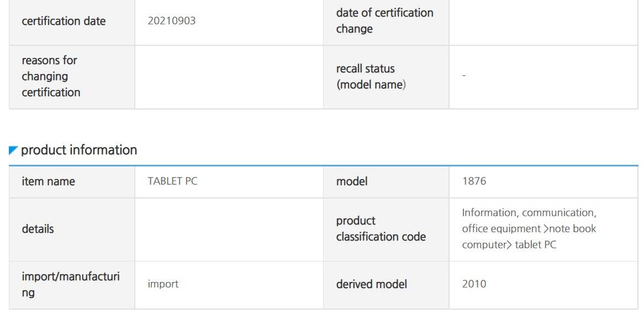Image resolution: width=644 pixels, height=329 pixels.
Task: Select the import value text
Action: (x=163, y=284)
